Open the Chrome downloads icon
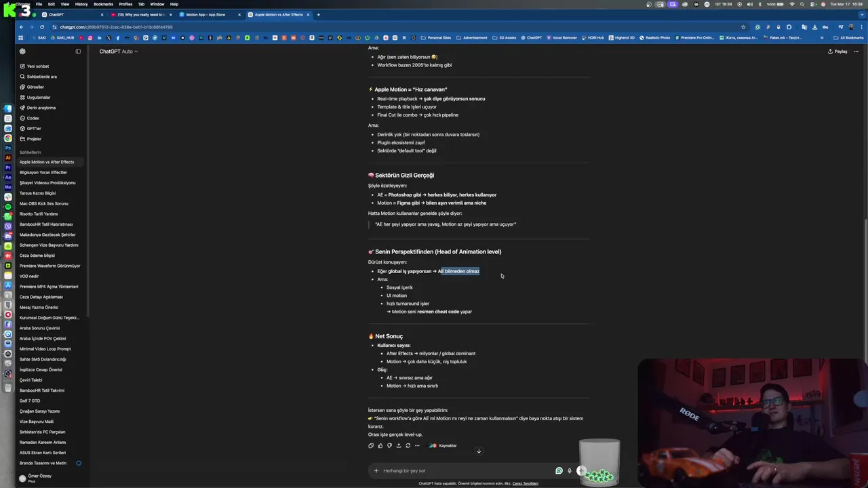This screenshot has width=868, height=488. [815, 27]
